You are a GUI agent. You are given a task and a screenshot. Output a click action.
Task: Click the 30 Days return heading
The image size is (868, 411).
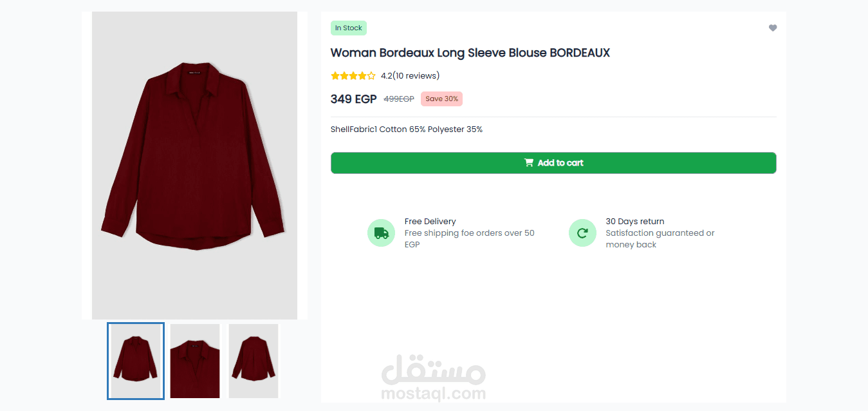coord(634,221)
